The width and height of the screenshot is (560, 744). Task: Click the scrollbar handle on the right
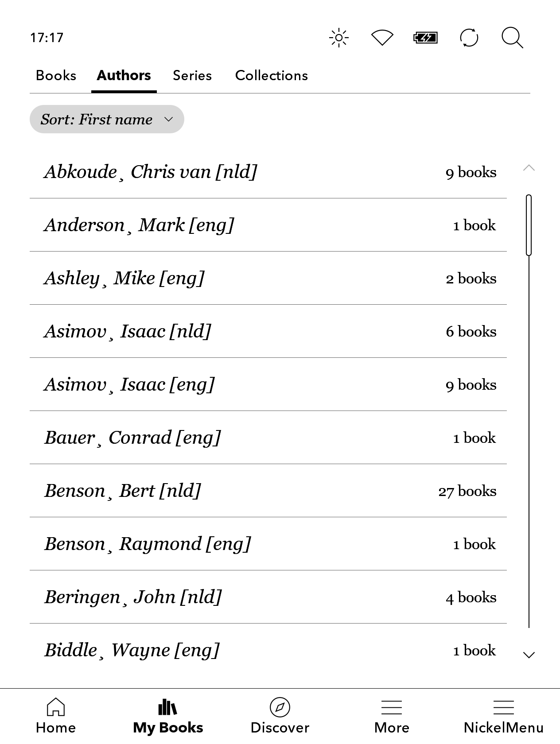coord(529,225)
